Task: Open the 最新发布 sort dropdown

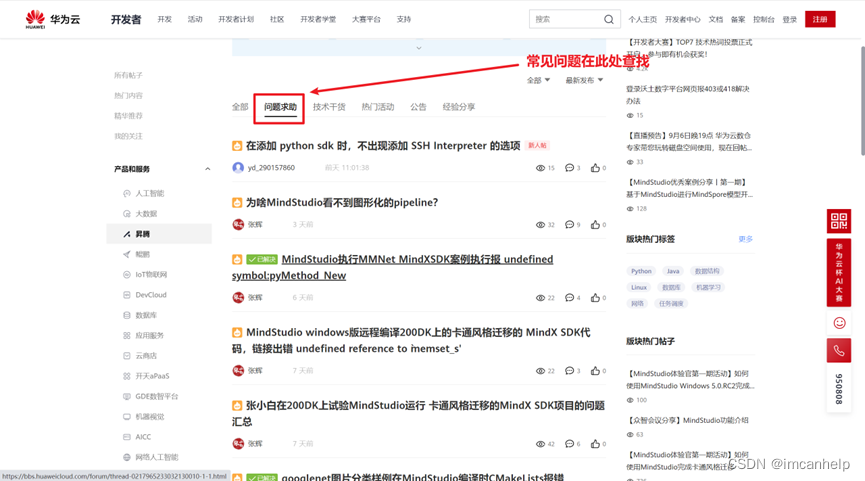Action: click(584, 81)
